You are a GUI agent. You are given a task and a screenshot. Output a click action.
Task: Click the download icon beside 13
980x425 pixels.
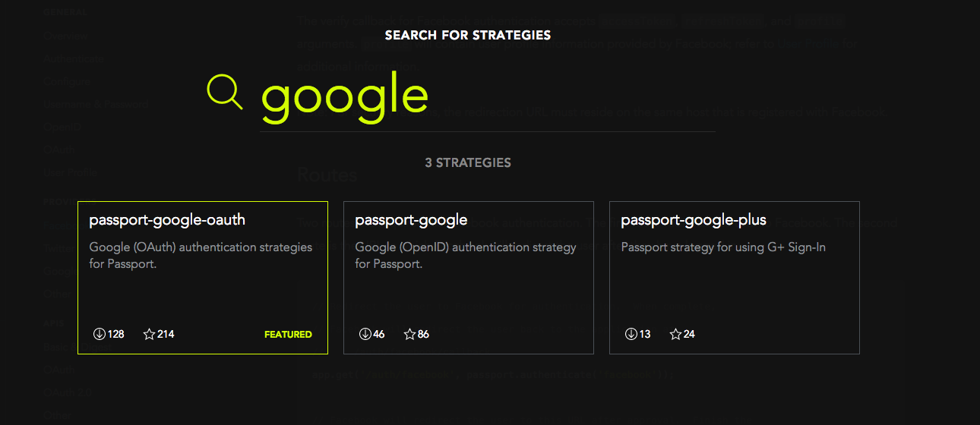point(631,334)
